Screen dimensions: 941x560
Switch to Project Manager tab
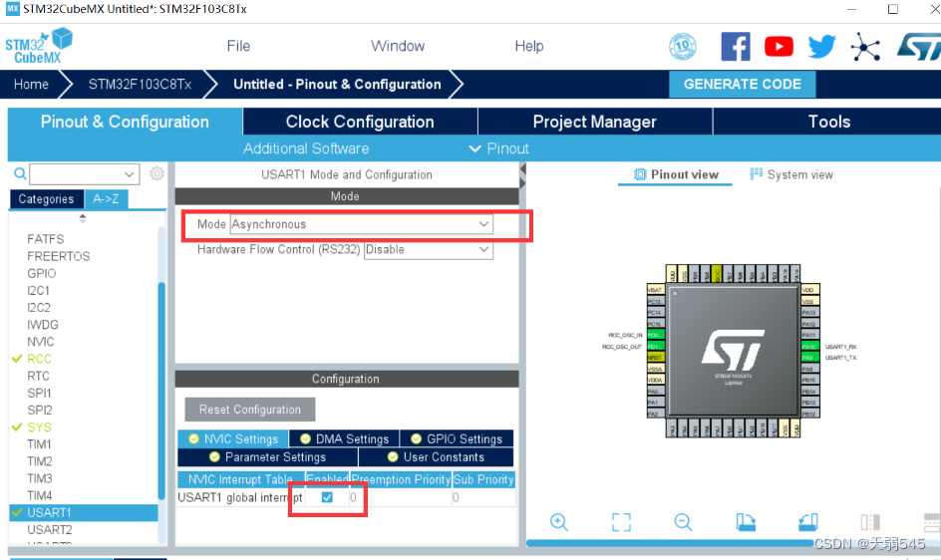pyautogui.click(x=595, y=122)
